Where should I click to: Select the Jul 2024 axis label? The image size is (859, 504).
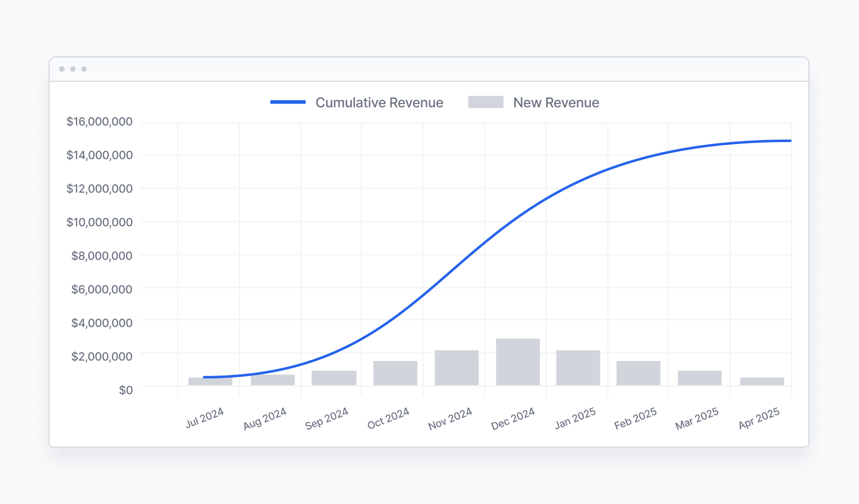pyautogui.click(x=205, y=417)
